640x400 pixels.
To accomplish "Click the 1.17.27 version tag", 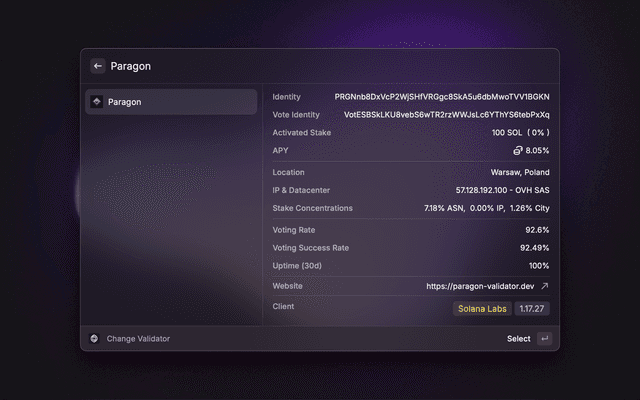I will [532, 309].
